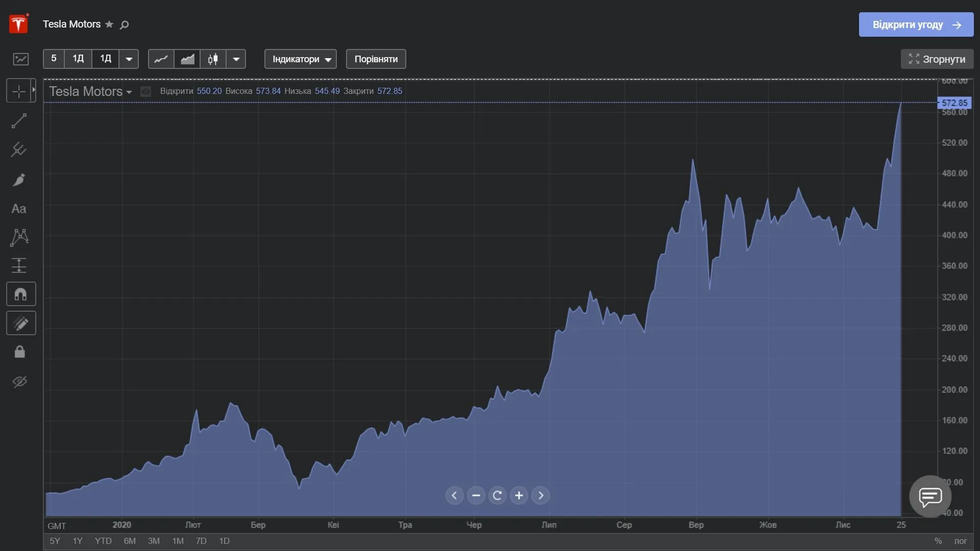Screen dimensions: 980x551
Task: Click the Tesla Motors title text
Action: tap(71, 24)
